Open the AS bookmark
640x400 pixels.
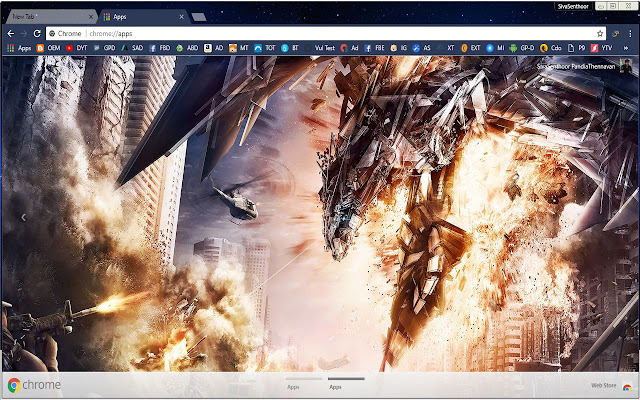tap(422, 48)
